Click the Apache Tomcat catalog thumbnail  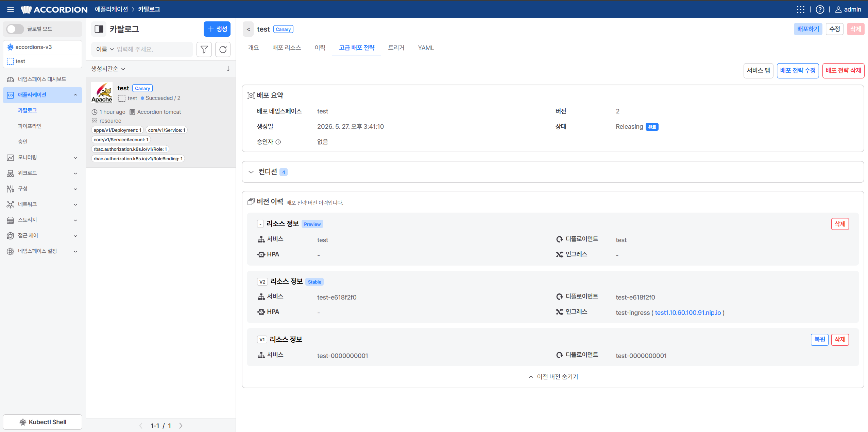point(102,93)
